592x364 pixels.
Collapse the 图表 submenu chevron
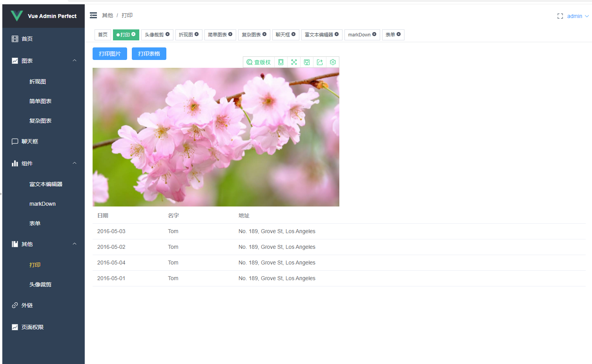[x=75, y=60]
